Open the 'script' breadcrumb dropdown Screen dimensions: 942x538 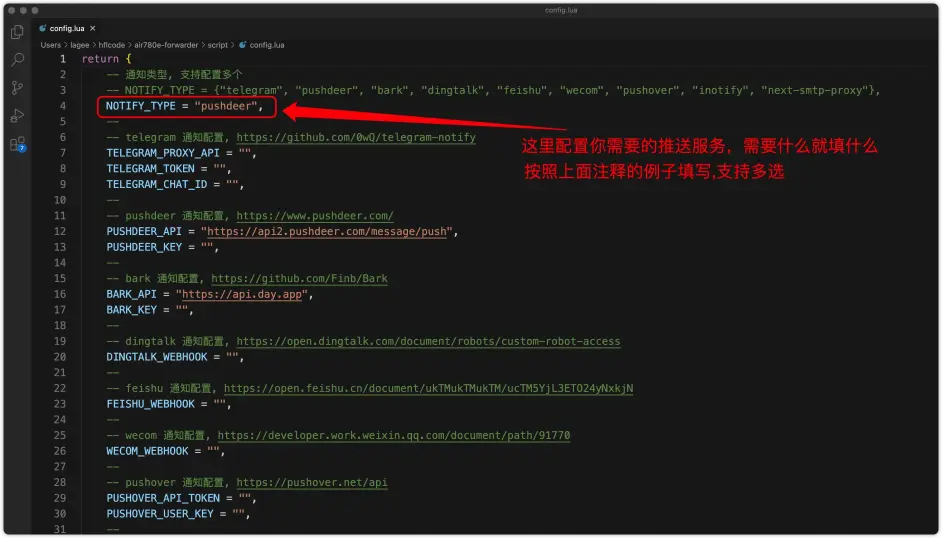[218, 45]
